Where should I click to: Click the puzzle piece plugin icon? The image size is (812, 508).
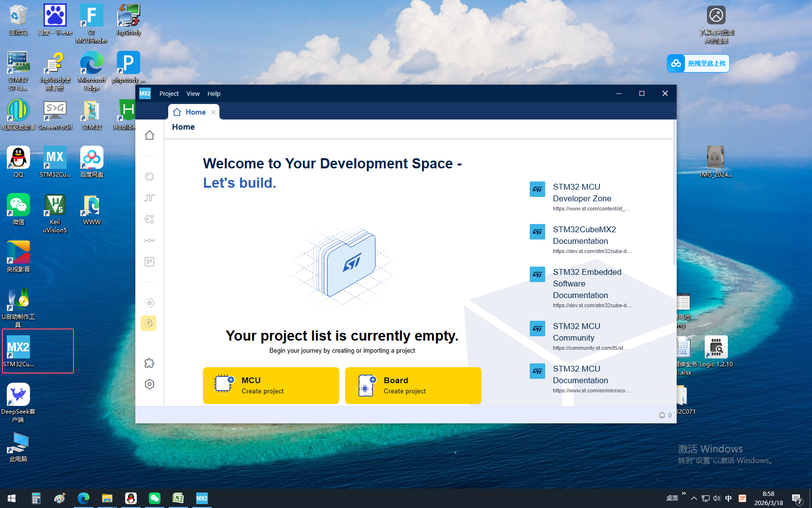click(x=149, y=363)
